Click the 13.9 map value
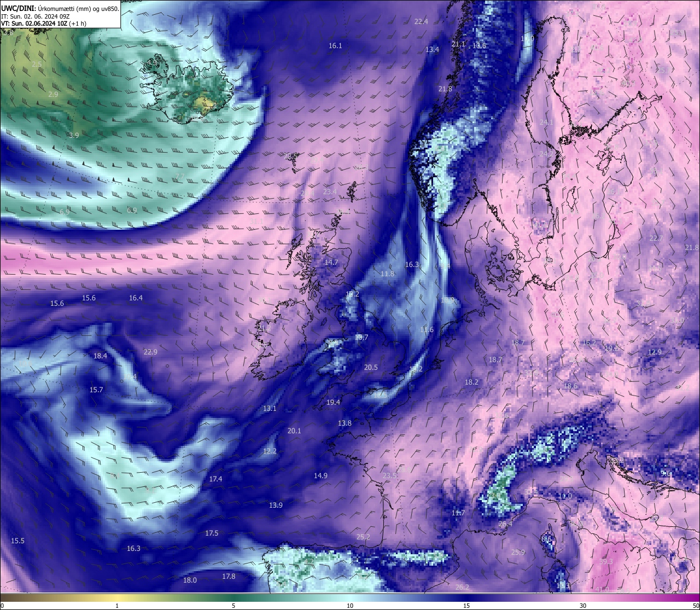 276,505
